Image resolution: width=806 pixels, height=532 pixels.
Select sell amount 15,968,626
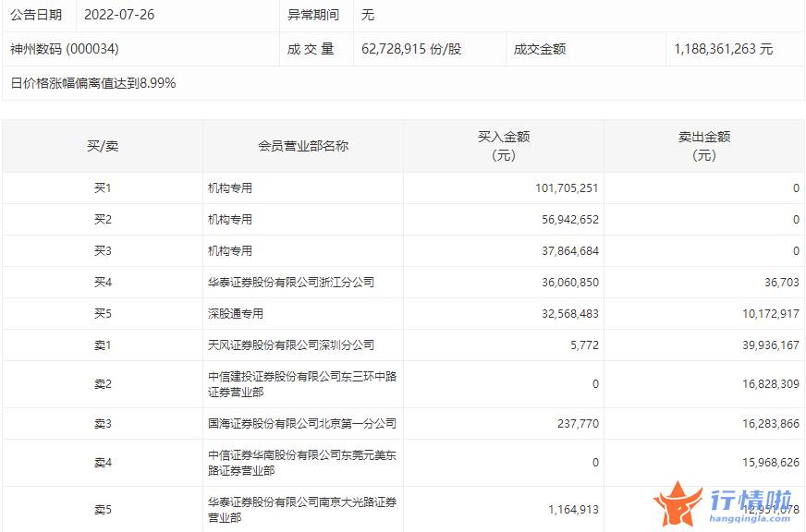tap(771, 462)
